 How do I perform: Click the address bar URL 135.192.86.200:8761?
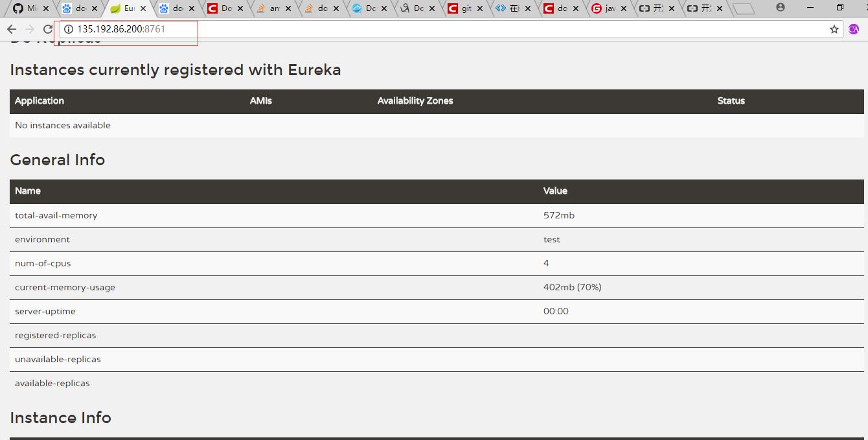click(121, 29)
